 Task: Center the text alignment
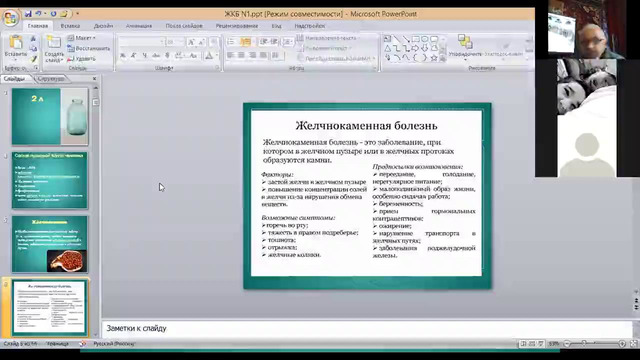click(x=242, y=55)
